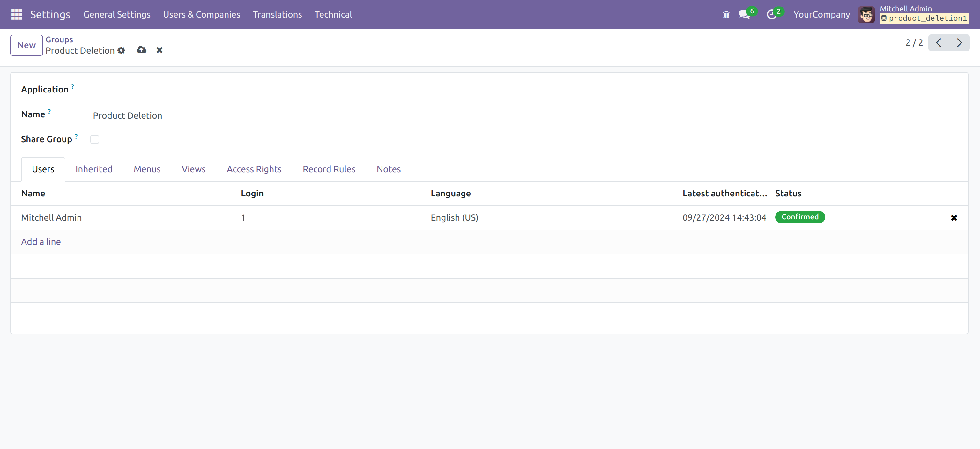The image size is (980, 449).
Task: Open the conversations chat icon
Action: (x=744, y=14)
